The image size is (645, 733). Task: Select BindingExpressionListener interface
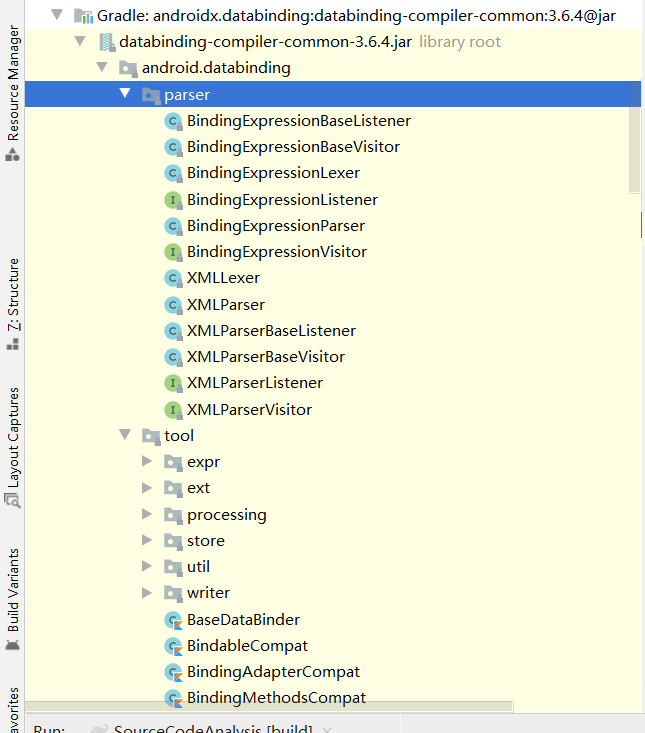click(x=282, y=200)
